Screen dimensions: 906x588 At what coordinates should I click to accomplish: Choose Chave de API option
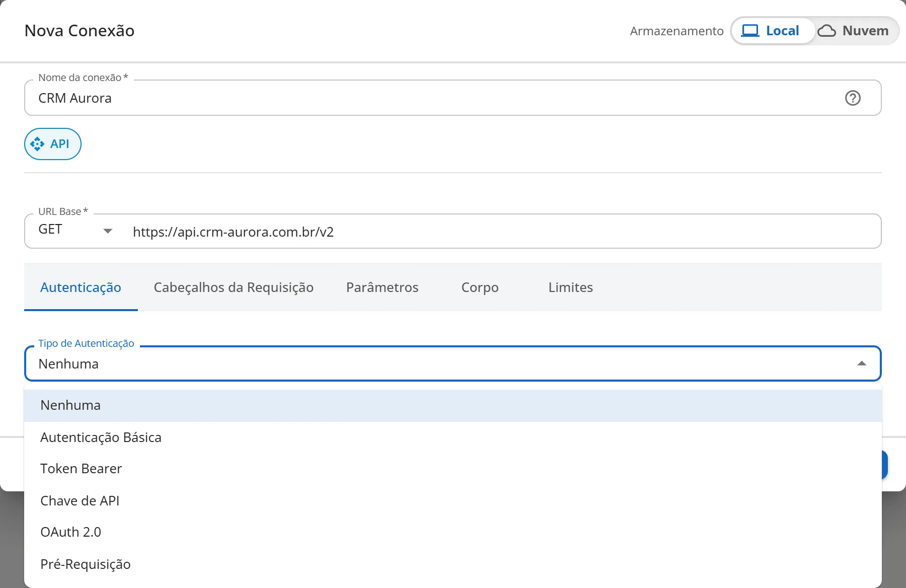tap(453, 501)
